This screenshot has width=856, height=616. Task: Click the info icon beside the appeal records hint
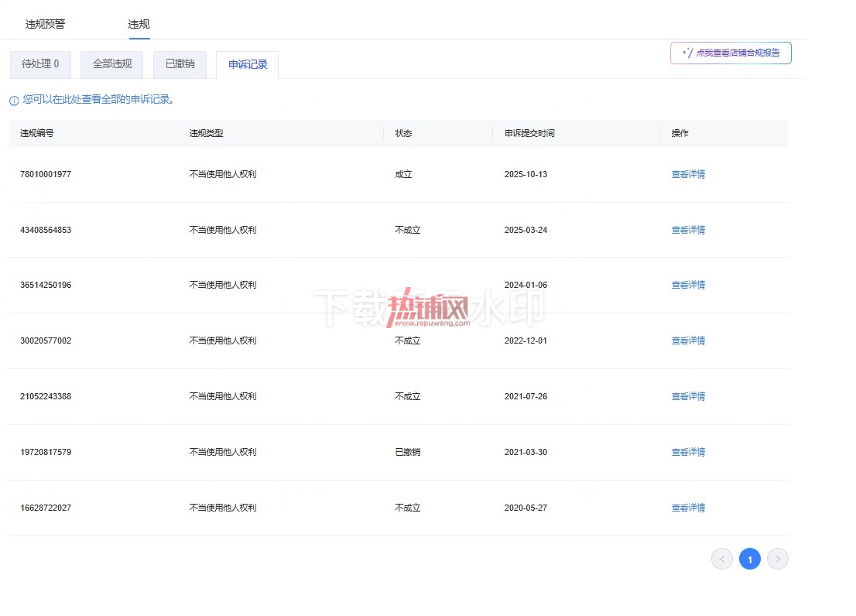click(x=14, y=101)
